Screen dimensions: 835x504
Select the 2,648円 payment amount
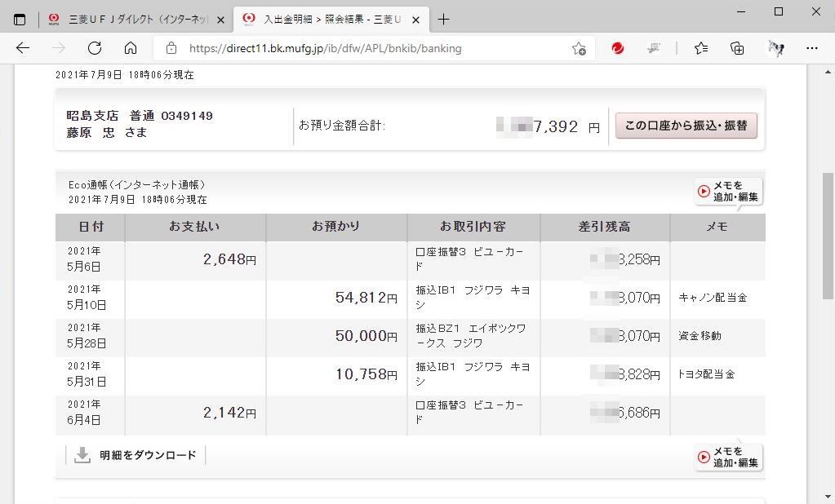pos(229,259)
